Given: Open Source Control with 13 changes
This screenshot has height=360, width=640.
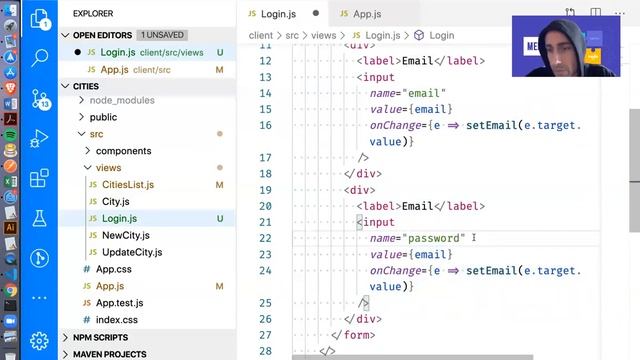Looking at the screenshot, I should (40, 99).
